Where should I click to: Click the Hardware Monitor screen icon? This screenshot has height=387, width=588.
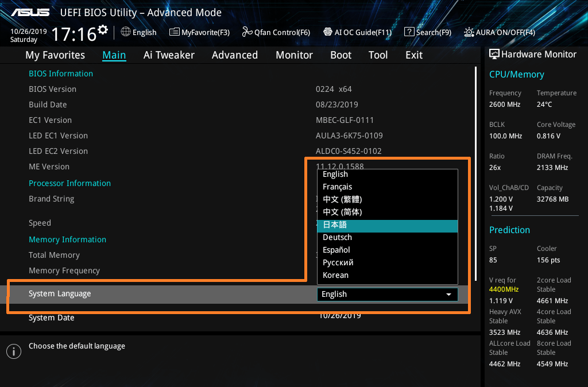(494, 54)
